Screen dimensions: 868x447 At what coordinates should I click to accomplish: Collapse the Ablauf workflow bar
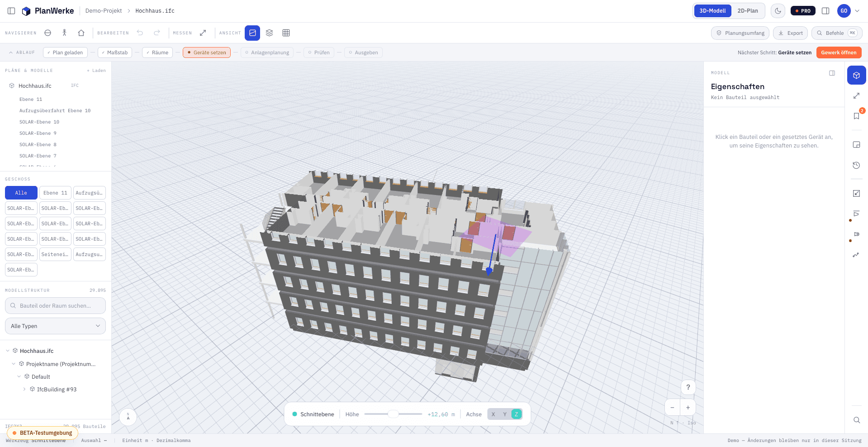pos(21,52)
